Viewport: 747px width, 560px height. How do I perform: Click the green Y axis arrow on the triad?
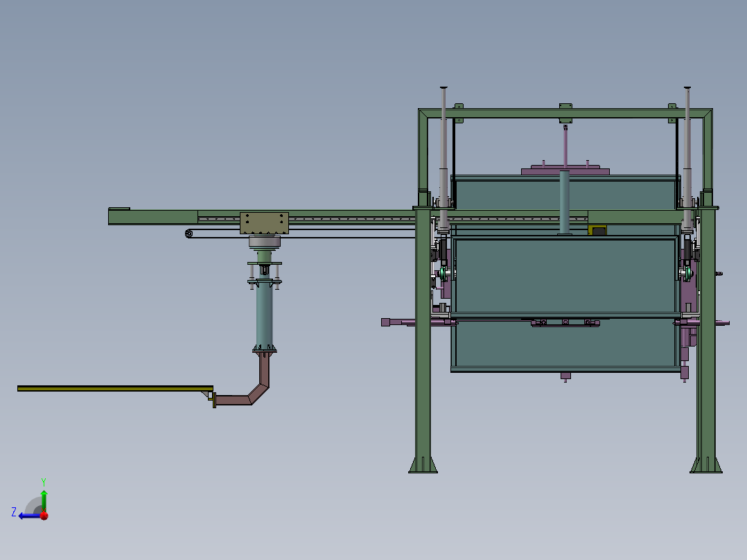pyautogui.click(x=44, y=498)
